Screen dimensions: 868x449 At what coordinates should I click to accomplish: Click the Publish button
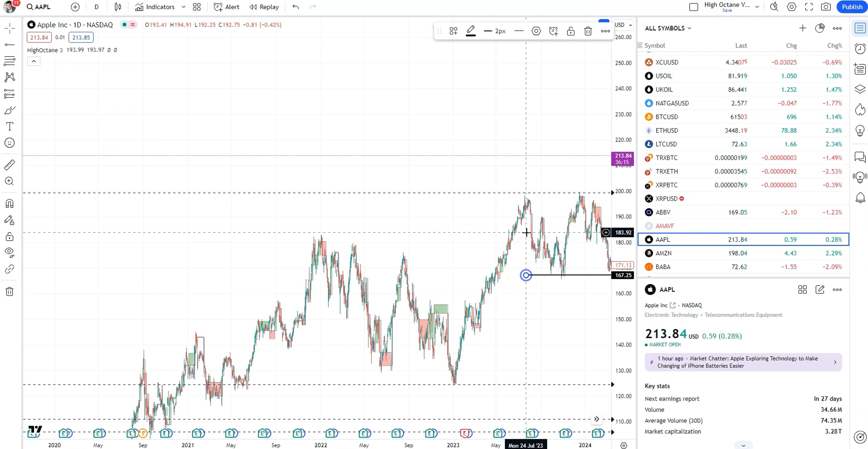852,7
